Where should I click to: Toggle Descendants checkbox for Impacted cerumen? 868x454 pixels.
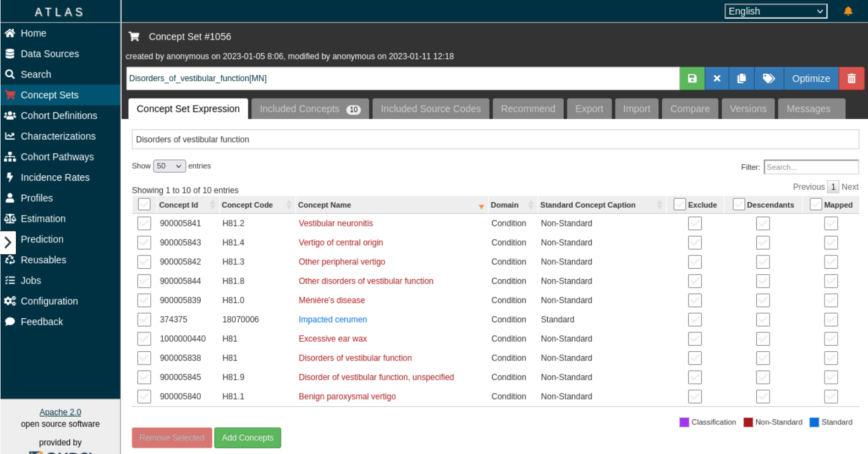[x=762, y=319]
